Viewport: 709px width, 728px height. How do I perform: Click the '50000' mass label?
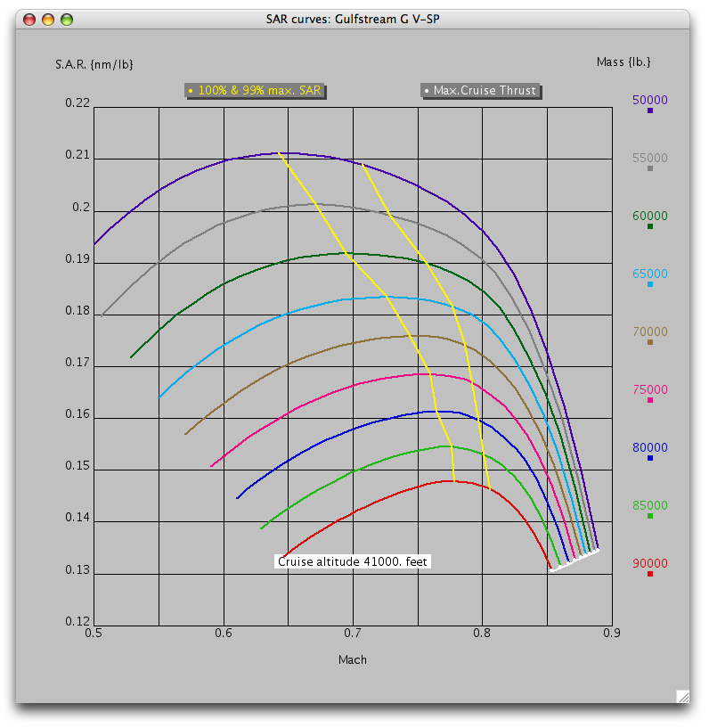[650, 100]
